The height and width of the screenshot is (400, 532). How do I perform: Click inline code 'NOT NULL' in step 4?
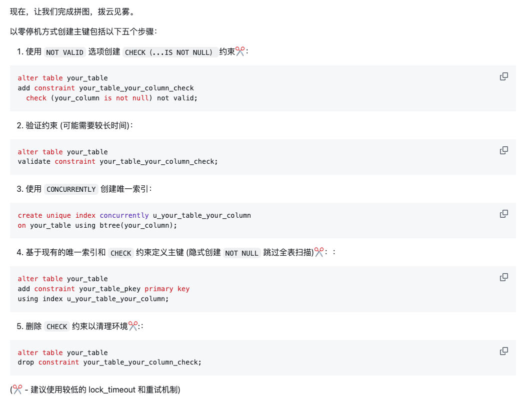(241, 253)
